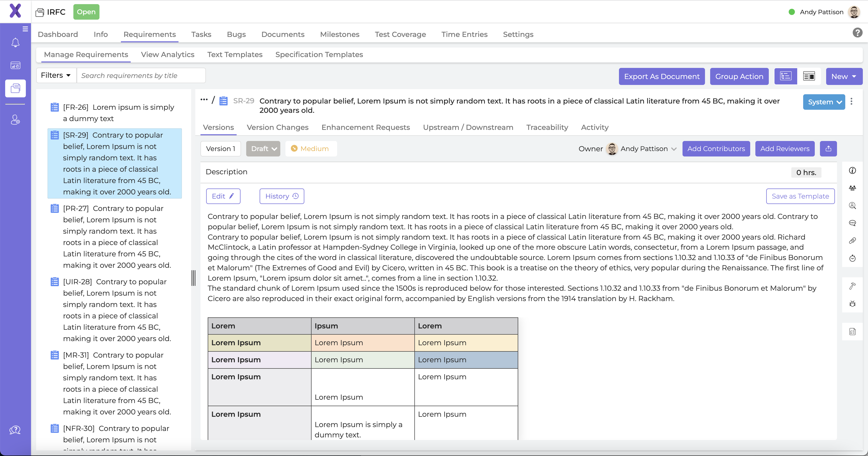Open the Dashboard panel from the left sidebar
This screenshot has height=456, width=868.
click(15, 65)
